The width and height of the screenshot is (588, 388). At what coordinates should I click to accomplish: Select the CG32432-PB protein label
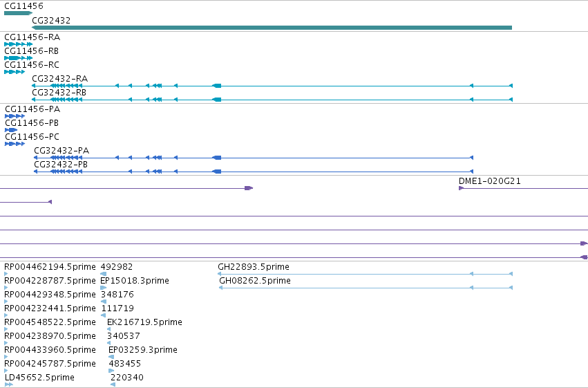(x=61, y=165)
